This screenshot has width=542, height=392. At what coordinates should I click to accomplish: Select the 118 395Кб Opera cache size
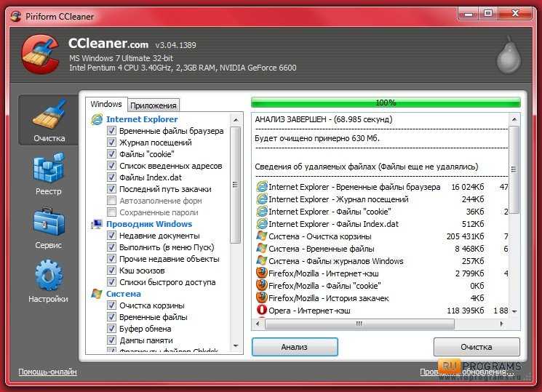pos(466,311)
